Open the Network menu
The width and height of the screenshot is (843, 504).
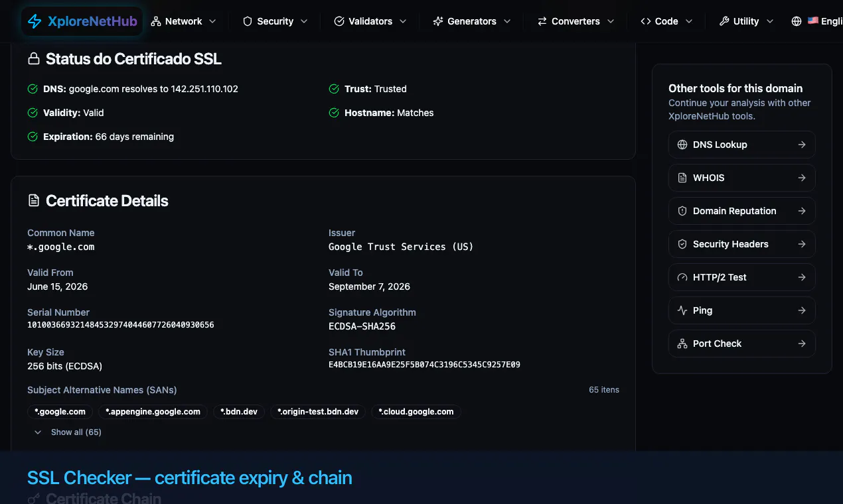click(x=184, y=21)
